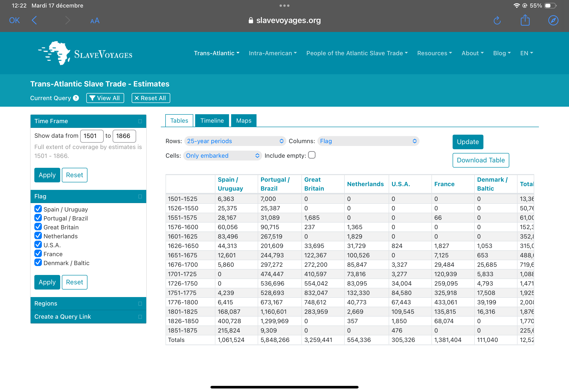569x392 pixels.
Task: Tap the slavevoyages.org address bar
Action: coord(284,20)
